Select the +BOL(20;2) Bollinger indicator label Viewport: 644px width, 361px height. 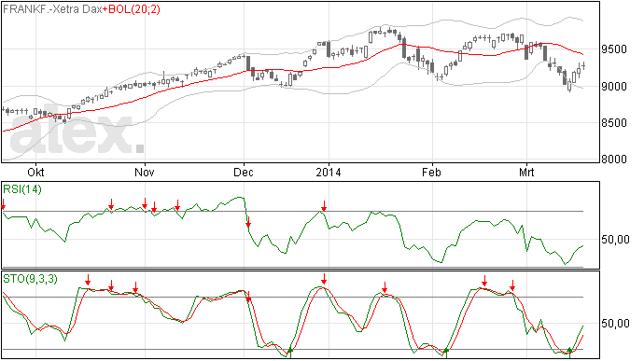click(132, 9)
